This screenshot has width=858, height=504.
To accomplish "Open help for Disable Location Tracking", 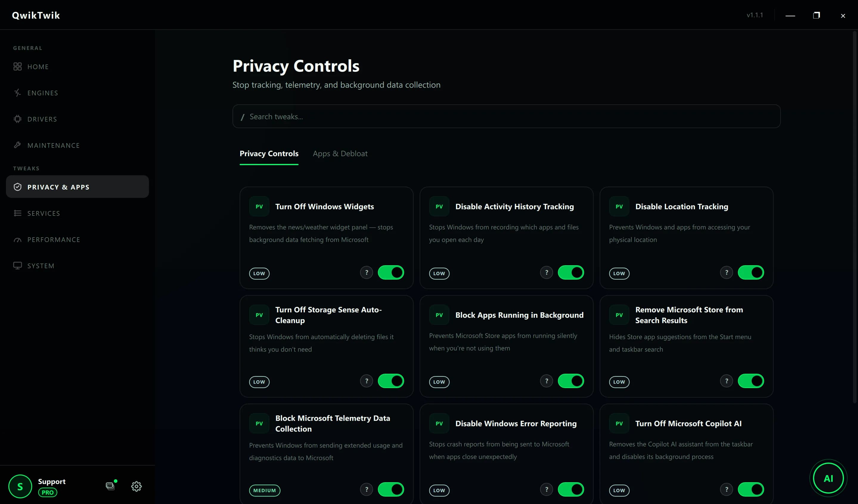I will [727, 272].
